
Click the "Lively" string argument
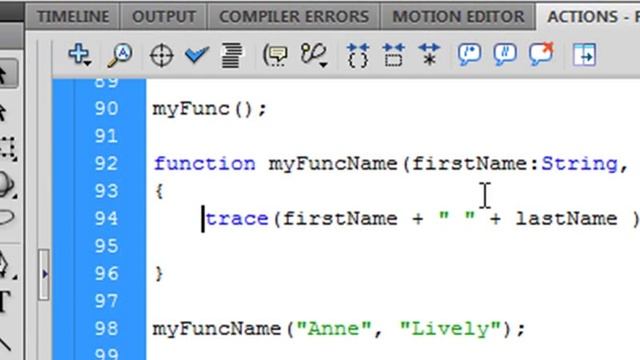tap(450, 329)
